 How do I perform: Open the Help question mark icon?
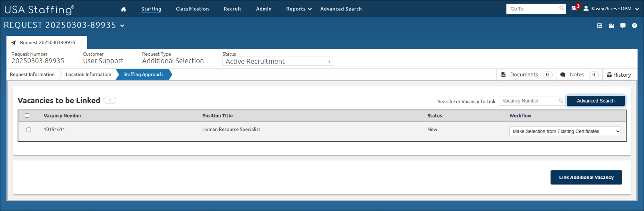coord(634,25)
